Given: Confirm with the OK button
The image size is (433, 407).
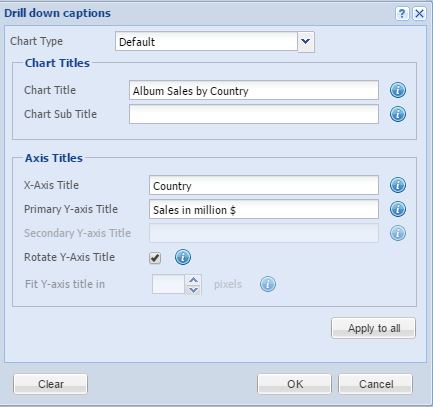Looking at the screenshot, I should click(x=295, y=384).
